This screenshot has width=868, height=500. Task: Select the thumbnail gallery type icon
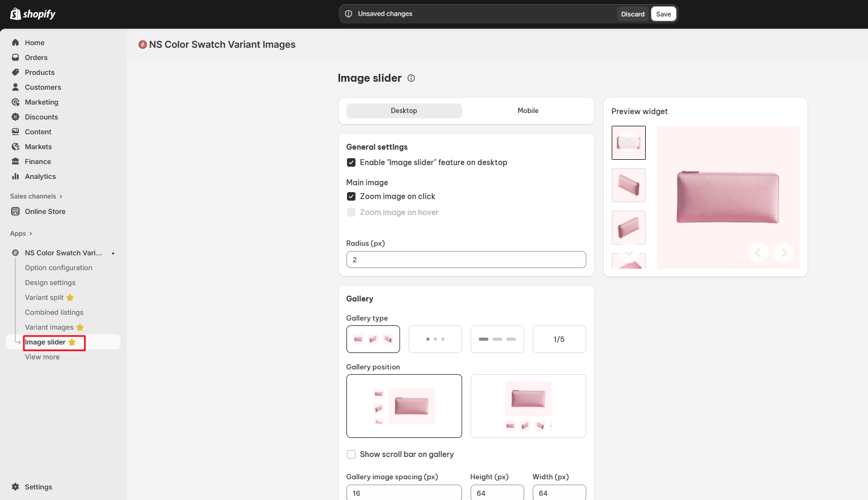[x=373, y=339]
